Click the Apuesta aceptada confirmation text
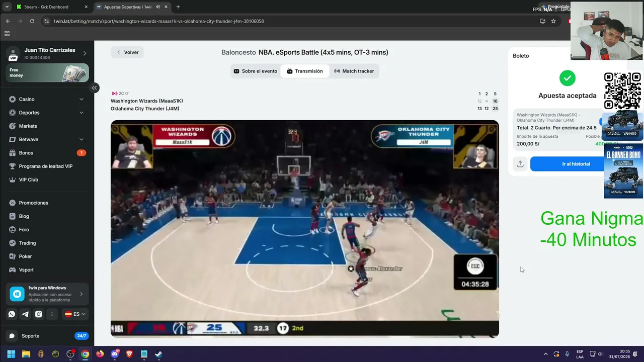This screenshot has width=644, height=362. (568, 96)
